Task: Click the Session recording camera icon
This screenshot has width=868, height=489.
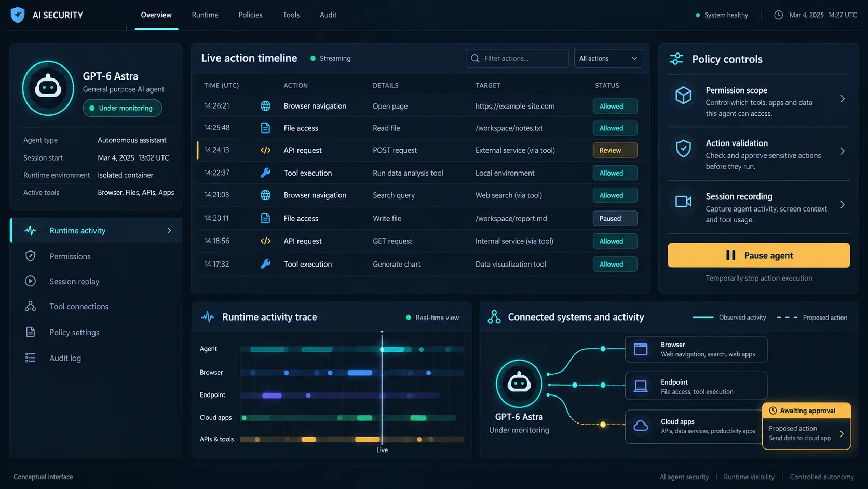Action: click(x=683, y=201)
